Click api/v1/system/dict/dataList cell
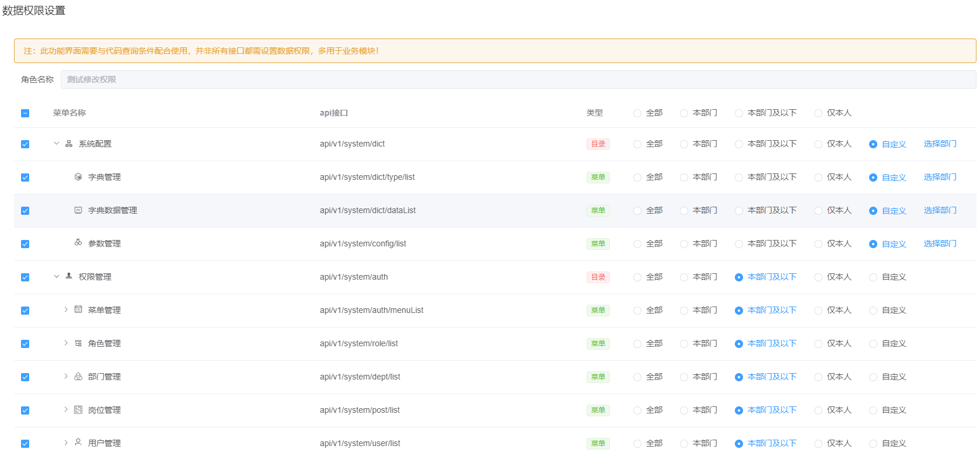 pyautogui.click(x=368, y=210)
